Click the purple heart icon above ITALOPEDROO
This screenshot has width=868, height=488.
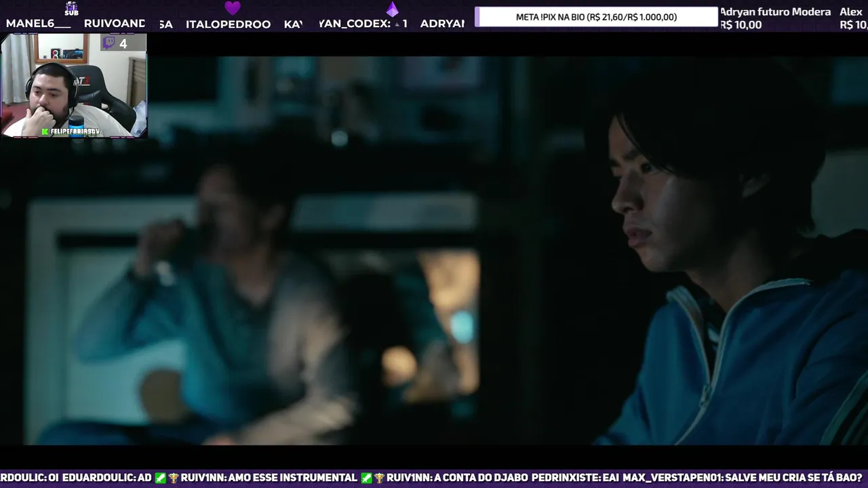233,8
